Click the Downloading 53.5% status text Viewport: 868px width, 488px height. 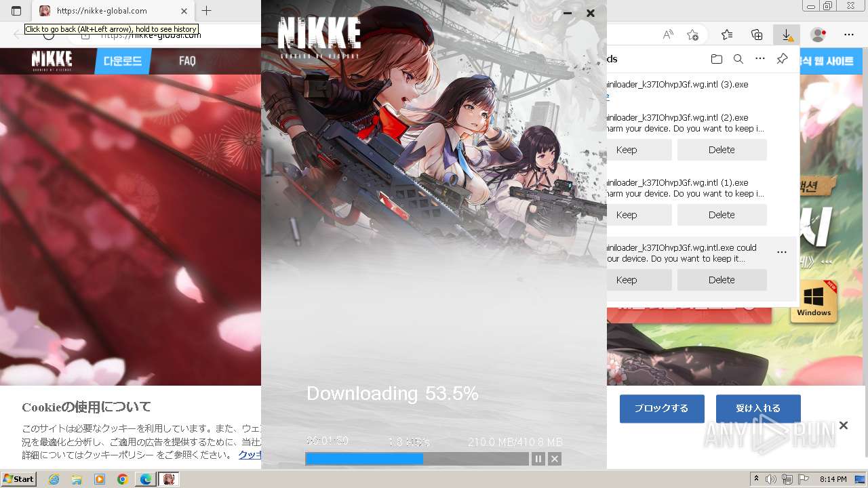click(393, 393)
